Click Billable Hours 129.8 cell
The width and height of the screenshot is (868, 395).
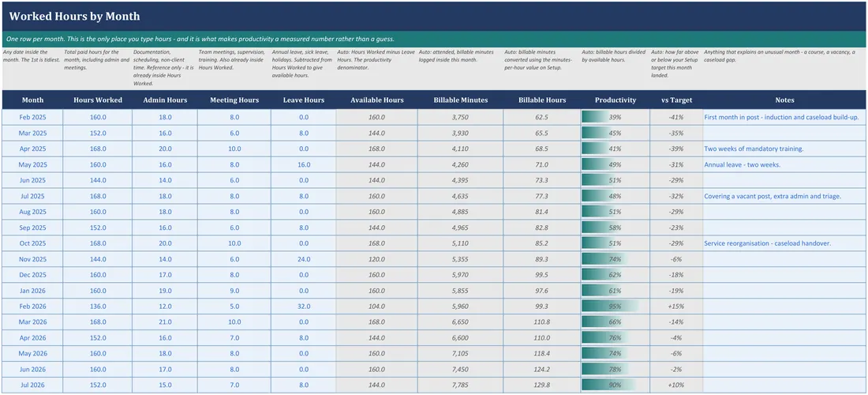542,385
